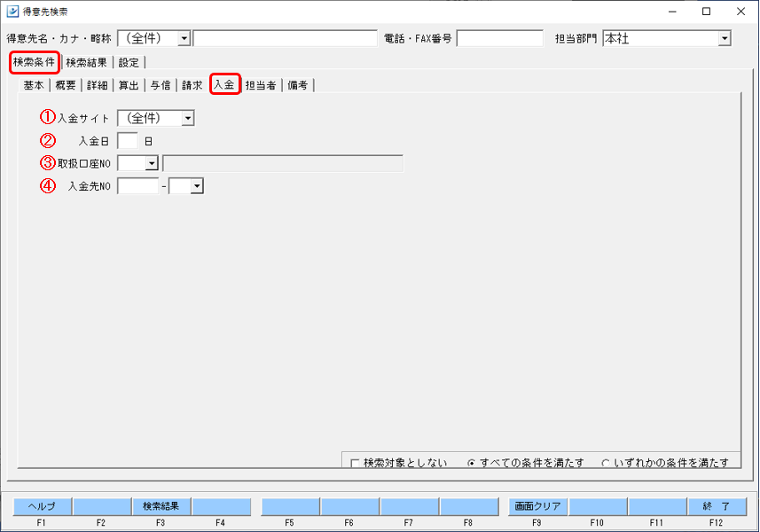The image size is (760, 532).
Task: Click the blank F2 function button
Action: (102, 506)
